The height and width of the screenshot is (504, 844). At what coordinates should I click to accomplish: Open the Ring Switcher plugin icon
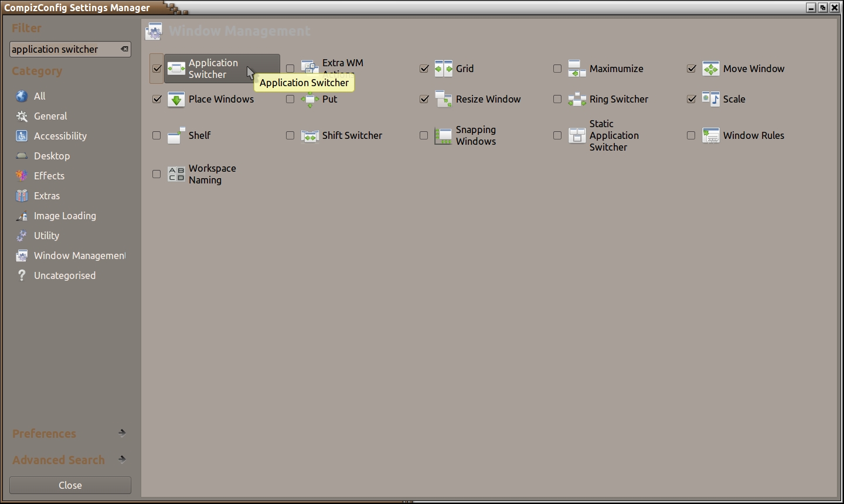577,99
